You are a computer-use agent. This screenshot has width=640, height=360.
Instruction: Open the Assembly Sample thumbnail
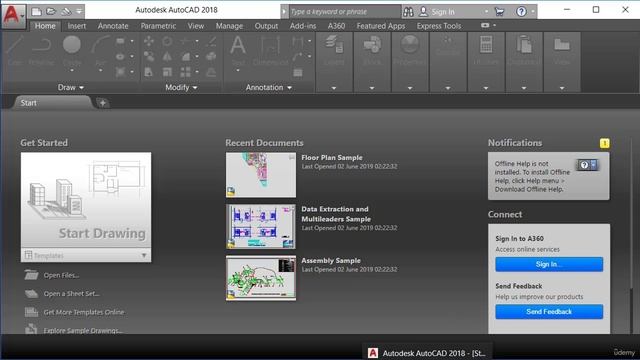[261, 278]
